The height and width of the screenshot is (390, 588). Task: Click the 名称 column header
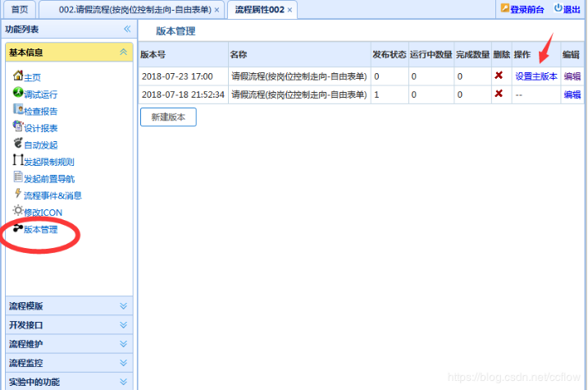coord(299,54)
